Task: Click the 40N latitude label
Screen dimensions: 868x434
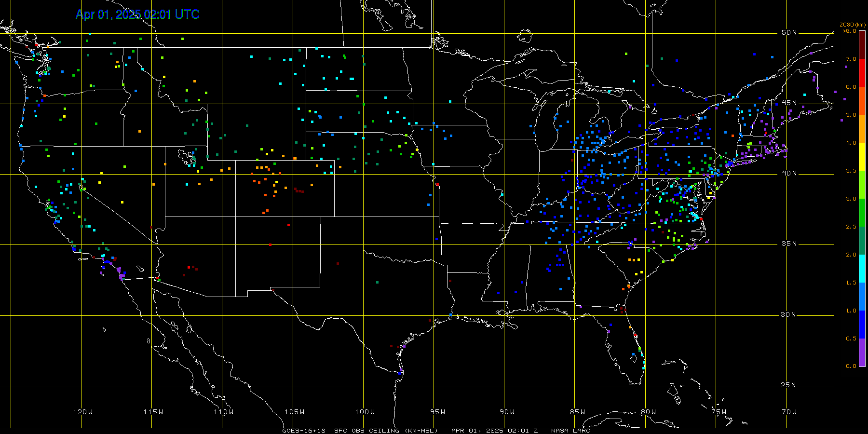Action: (789, 173)
